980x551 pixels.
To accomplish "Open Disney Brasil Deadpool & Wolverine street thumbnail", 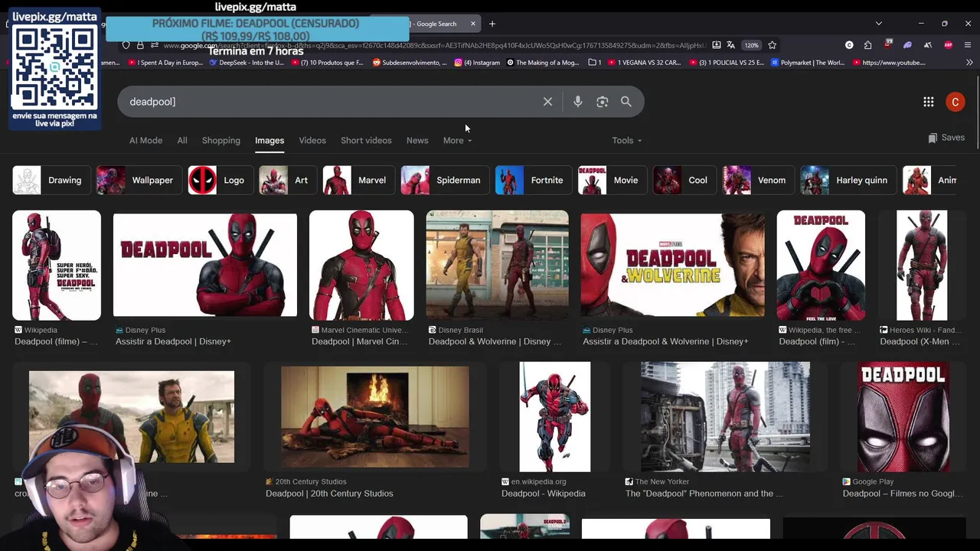I will (x=498, y=266).
